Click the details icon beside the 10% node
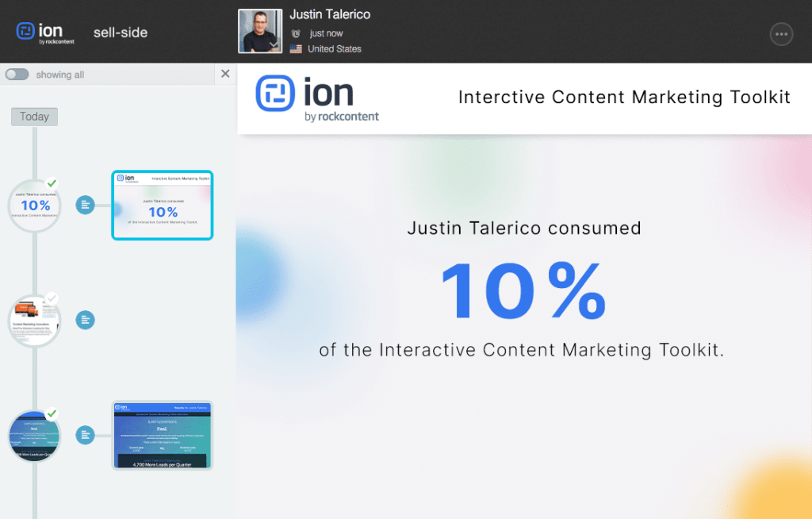812x519 pixels. [x=85, y=206]
